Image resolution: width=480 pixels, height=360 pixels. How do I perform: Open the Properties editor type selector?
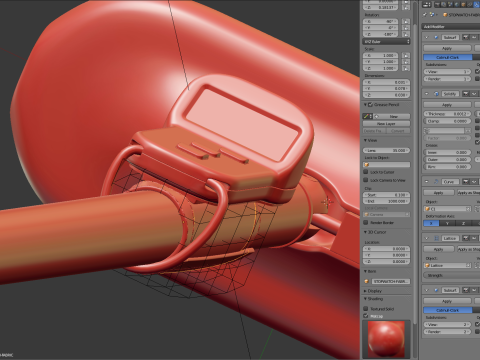427,4
